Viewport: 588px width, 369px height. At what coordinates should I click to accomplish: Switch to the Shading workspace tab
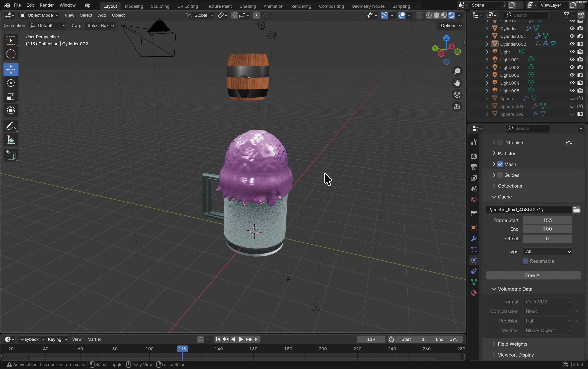pos(248,6)
